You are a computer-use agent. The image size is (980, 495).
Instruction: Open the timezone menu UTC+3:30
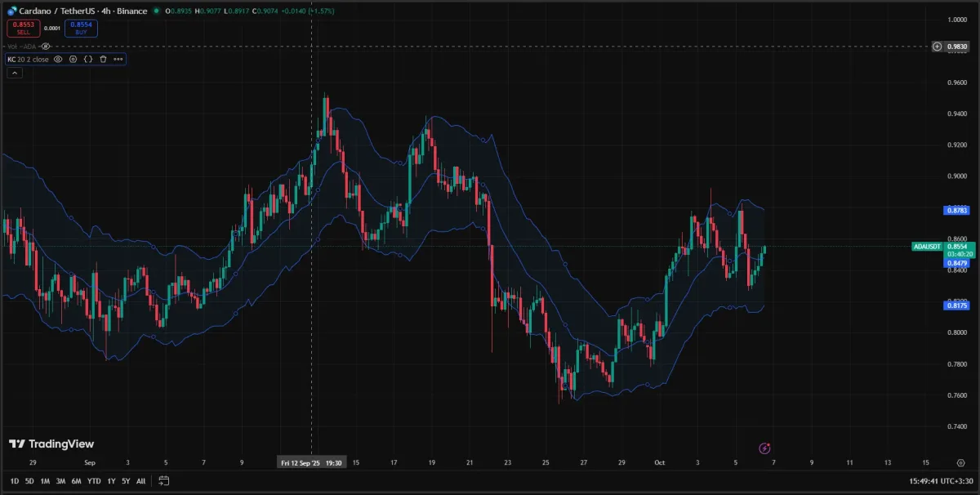[x=958, y=481]
